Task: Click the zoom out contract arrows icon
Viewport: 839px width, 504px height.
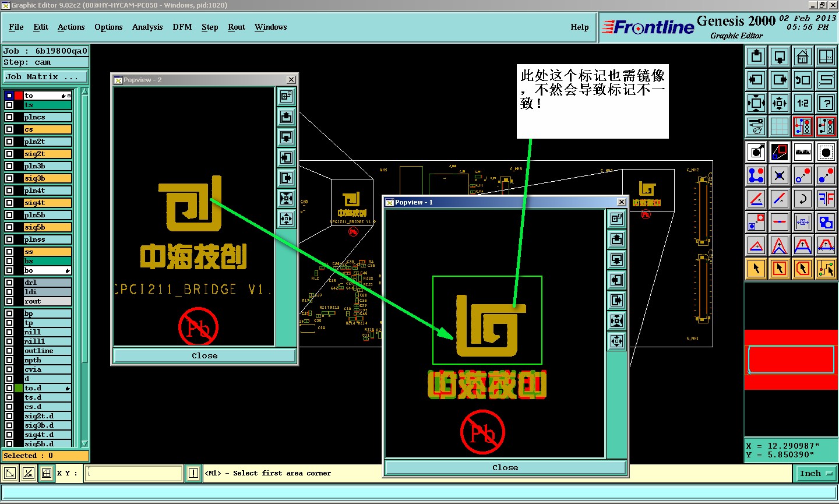Action: point(780,103)
